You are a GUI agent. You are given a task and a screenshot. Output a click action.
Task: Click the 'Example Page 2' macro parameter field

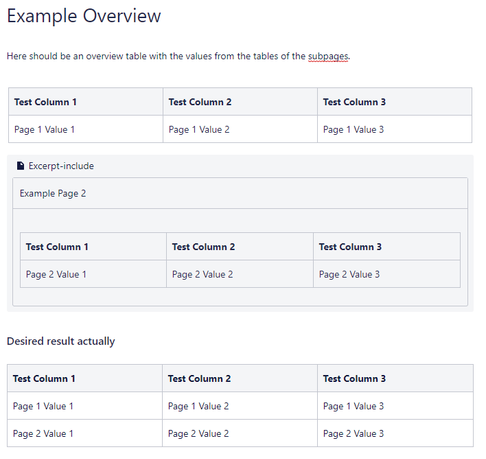pyautogui.click(x=240, y=193)
